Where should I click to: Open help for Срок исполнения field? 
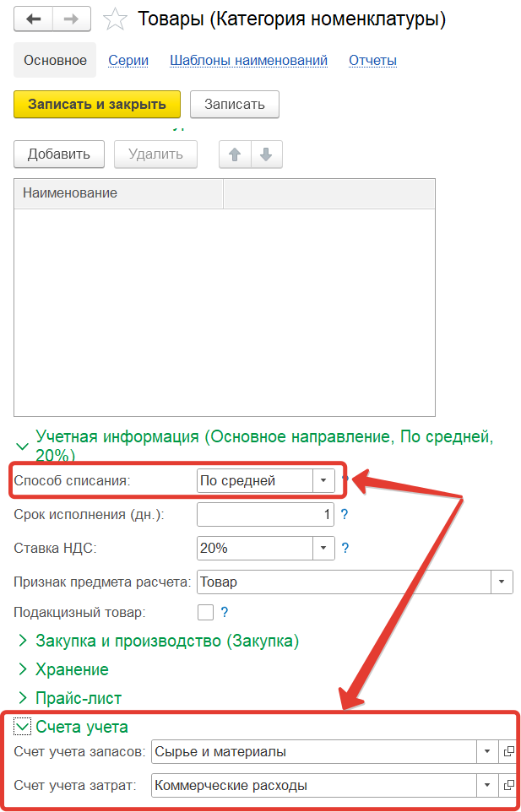pyautogui.click(x=344, y=515)
